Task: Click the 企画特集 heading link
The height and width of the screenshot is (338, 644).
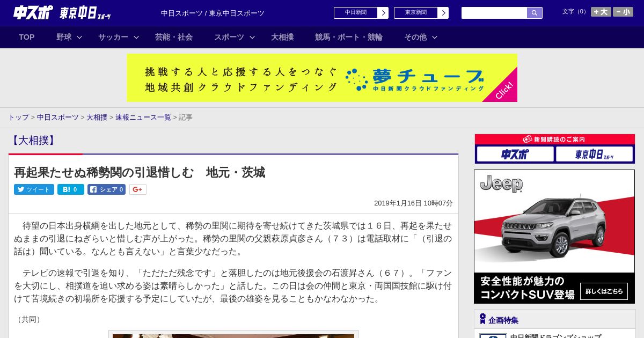Action: point(503,320)
